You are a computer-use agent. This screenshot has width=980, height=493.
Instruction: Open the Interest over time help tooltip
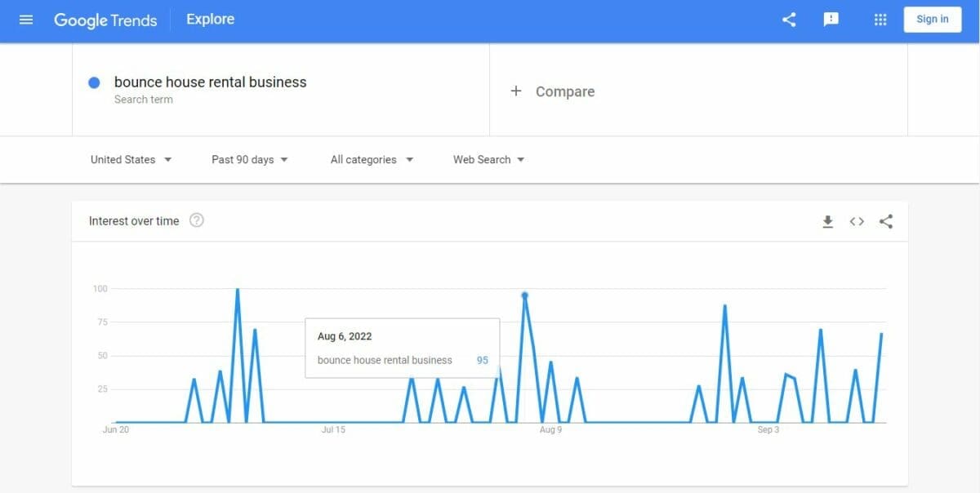[x=196, y=219]
